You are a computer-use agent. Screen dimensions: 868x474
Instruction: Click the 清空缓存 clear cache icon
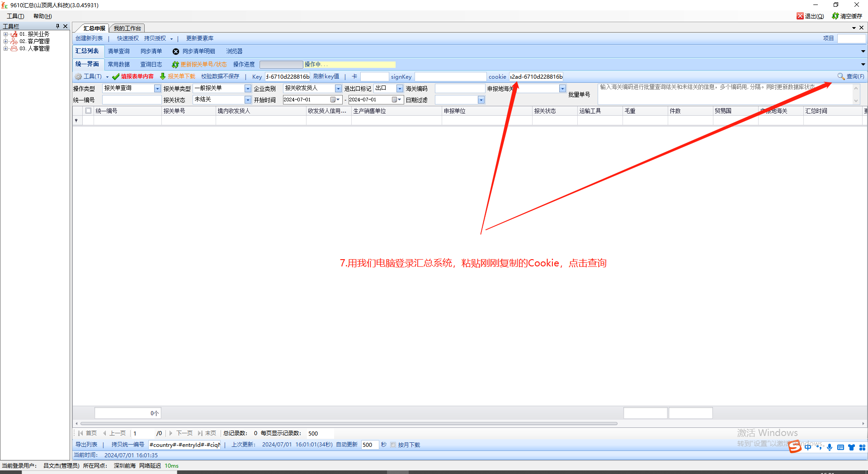point(835,16)
